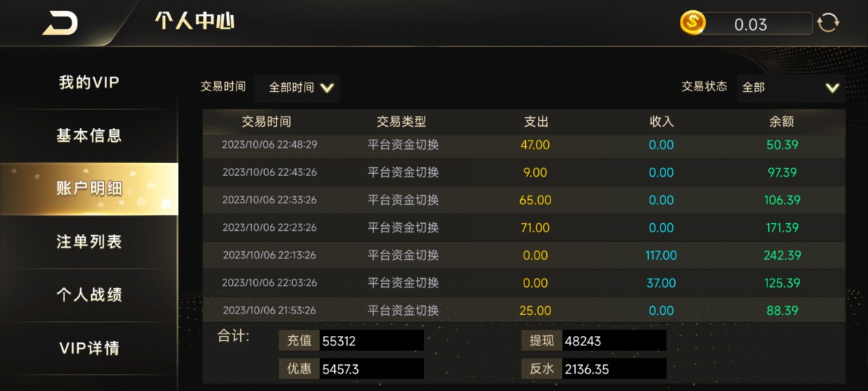Switch to the 账户明细 tab
Image resolution: width=868 pixels, height=391 pixels.
[89, 189]
